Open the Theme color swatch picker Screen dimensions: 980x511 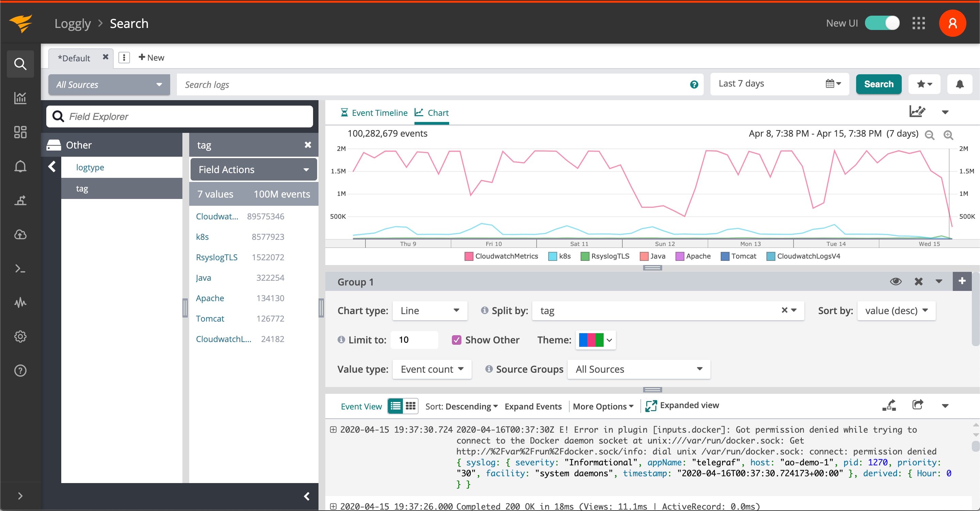point(595,340)
